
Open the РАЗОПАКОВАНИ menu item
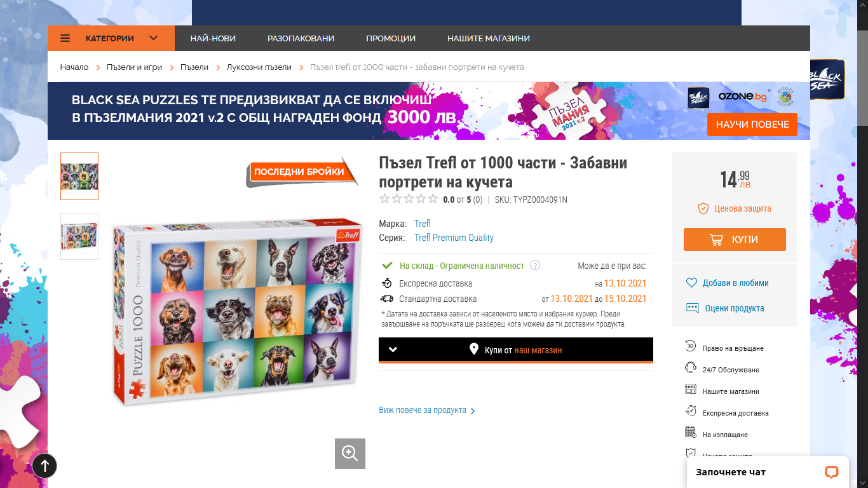pos(301,38)
